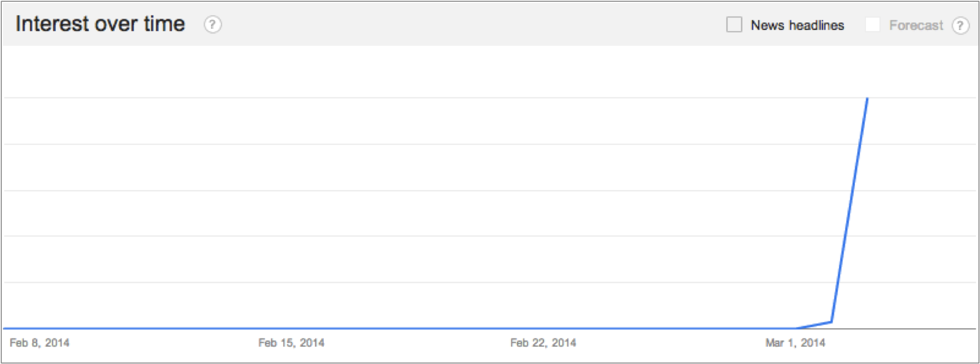This screenshot has height=364, width=980.
Task: Click the bend where the blue line turns steep
Action: coord(831,322)
